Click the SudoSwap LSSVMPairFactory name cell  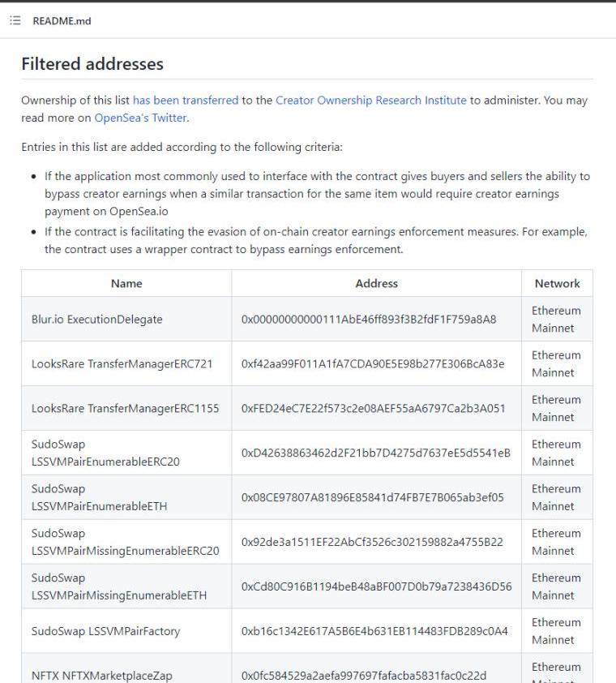105,631
